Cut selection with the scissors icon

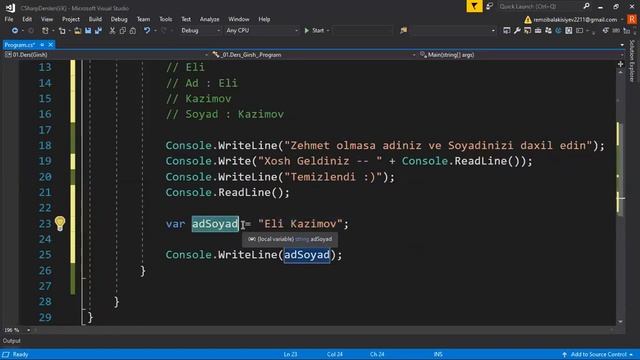(x=112, y=31)
